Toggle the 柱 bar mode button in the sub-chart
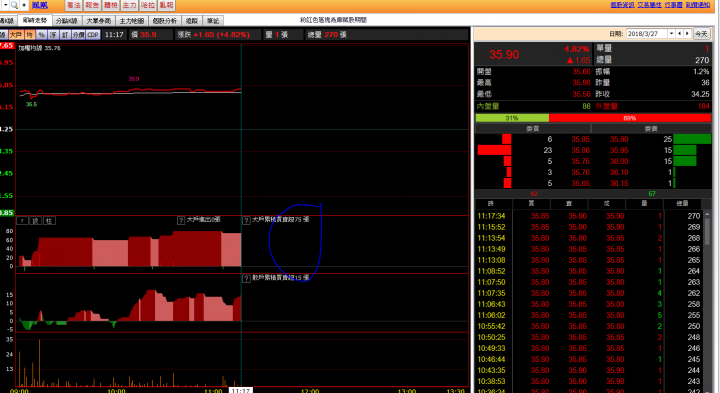The width and height of the screenshot is (720, 393). (x=50, y=221)
